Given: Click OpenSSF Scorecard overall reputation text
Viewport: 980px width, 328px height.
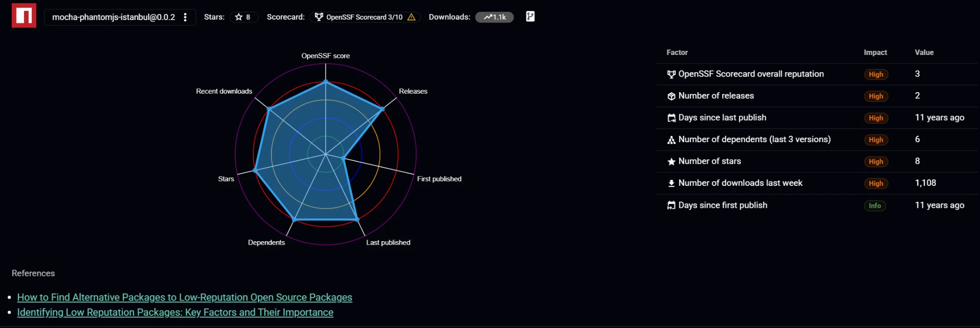Looking at the screenshot, I should point(751,74).
